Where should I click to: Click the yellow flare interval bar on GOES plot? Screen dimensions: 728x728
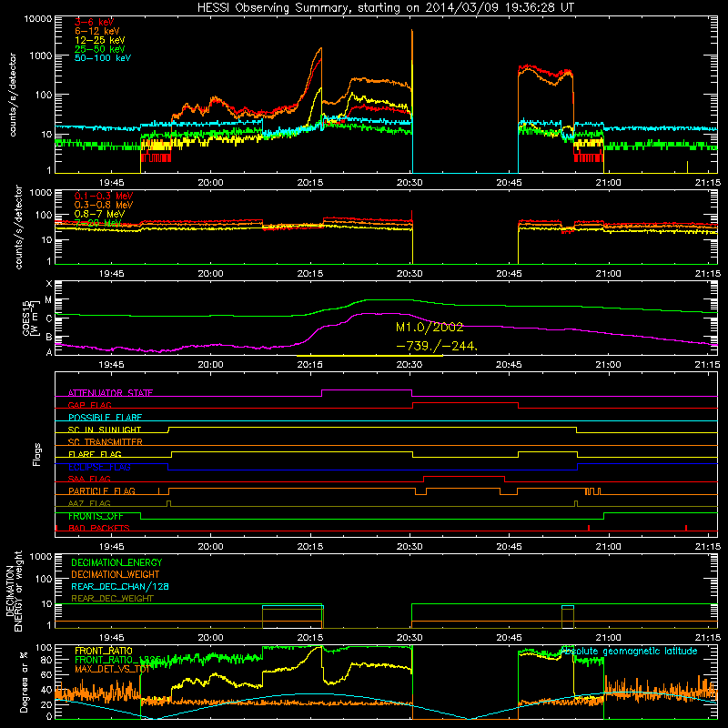(x=369, y=356)
